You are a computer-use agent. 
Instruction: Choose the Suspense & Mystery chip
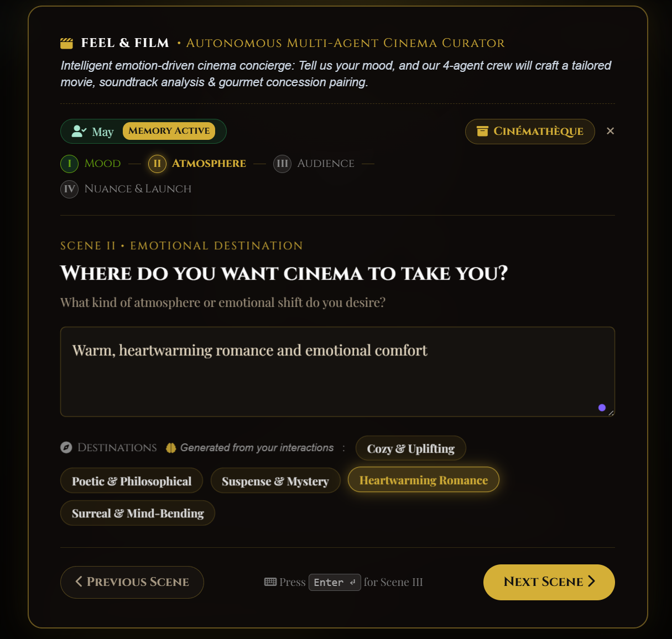(275, 481)
